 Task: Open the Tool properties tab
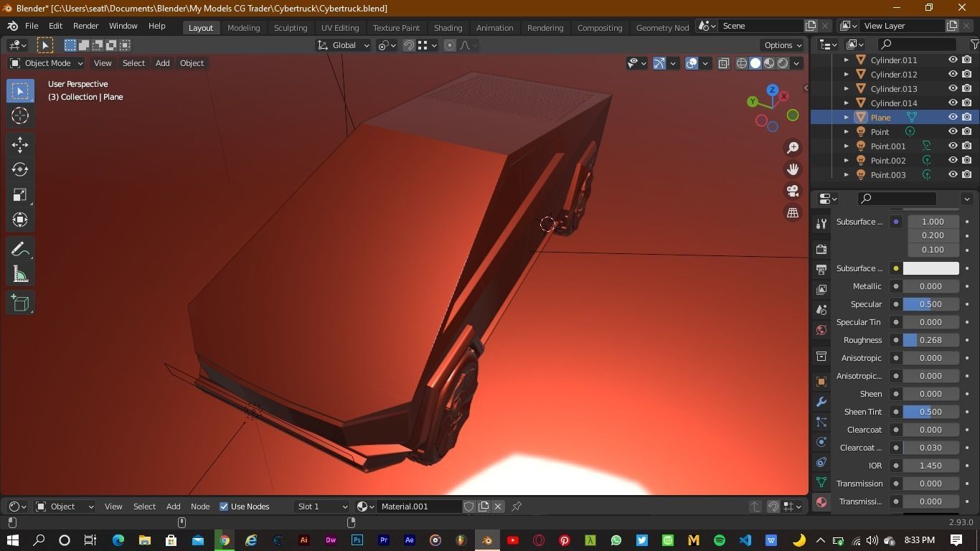click(x=821, y=224)
